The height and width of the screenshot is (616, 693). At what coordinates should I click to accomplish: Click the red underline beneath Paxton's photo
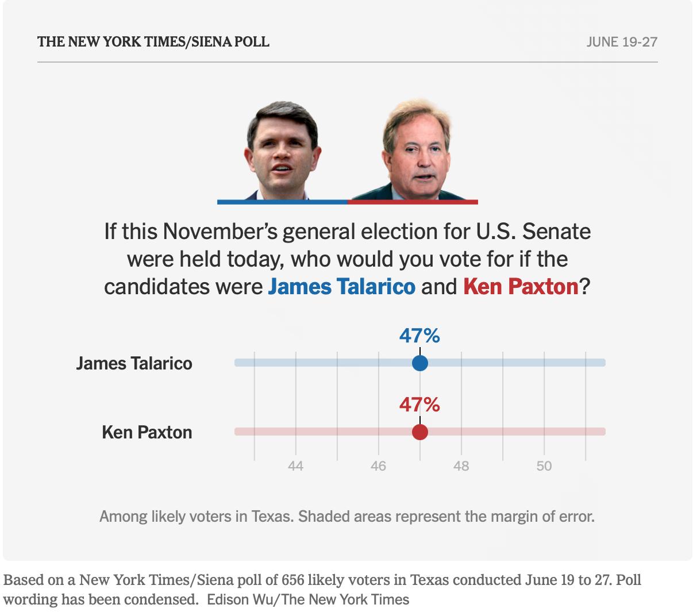413,202
